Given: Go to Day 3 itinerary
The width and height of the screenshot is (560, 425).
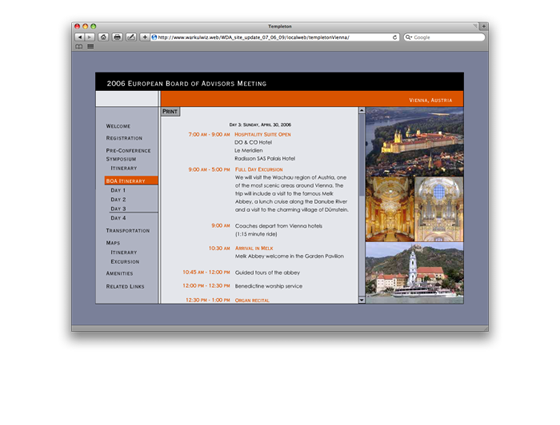Looking at the screenshot, I should coord(118,209).
